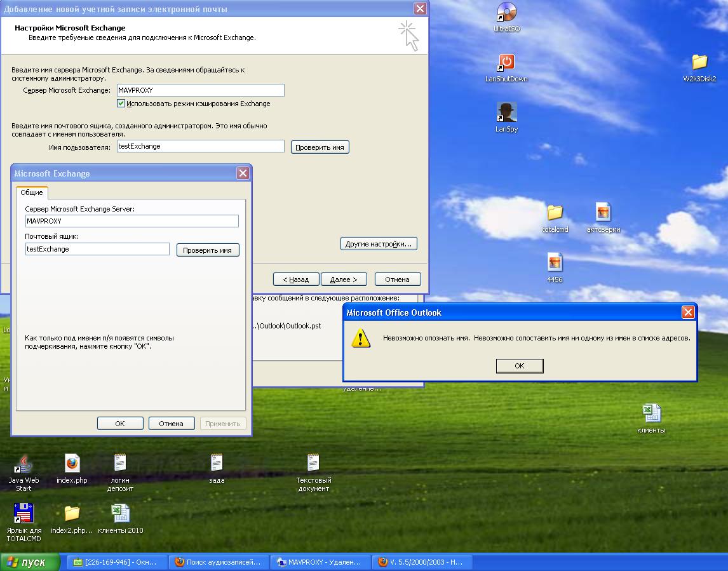The height and width of the screenshot is (571, 728).
Task: Click the Exchange Server field in Microsoft Exchange dialog
Action: 132,221
